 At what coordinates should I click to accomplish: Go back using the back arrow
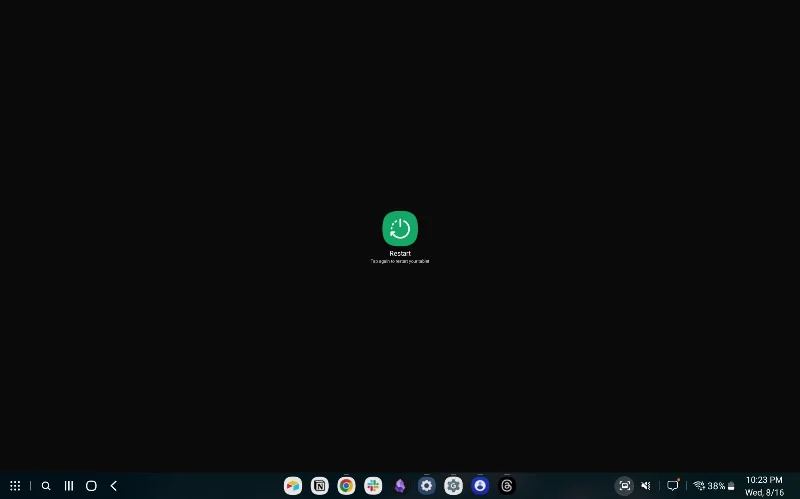[x=114, y=486]
